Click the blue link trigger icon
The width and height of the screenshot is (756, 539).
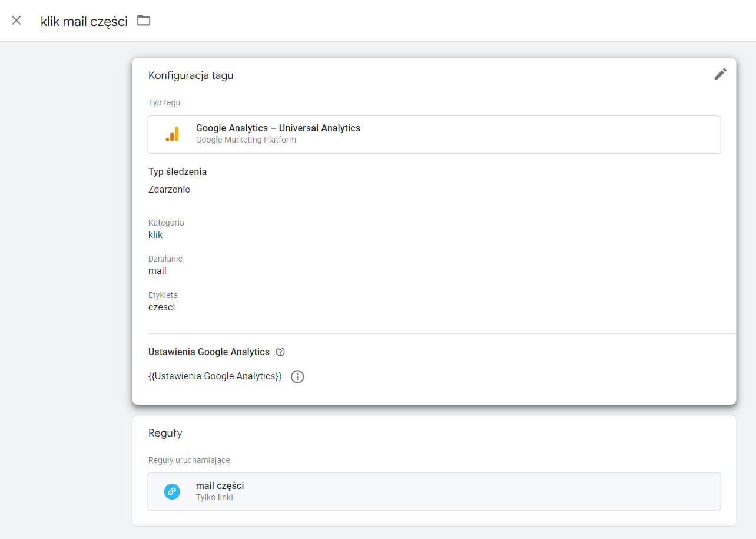coord(172,491)
